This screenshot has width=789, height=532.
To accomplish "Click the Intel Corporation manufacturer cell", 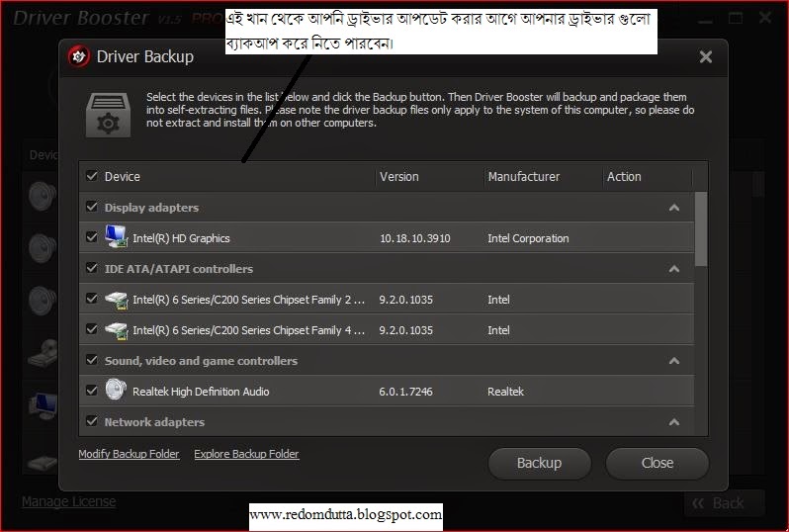I will [x=528, y=238].
